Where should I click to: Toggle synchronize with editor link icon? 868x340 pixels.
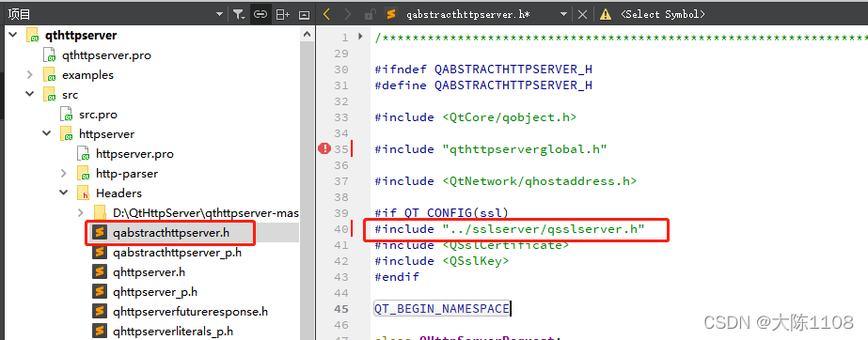tap(260, 14)
